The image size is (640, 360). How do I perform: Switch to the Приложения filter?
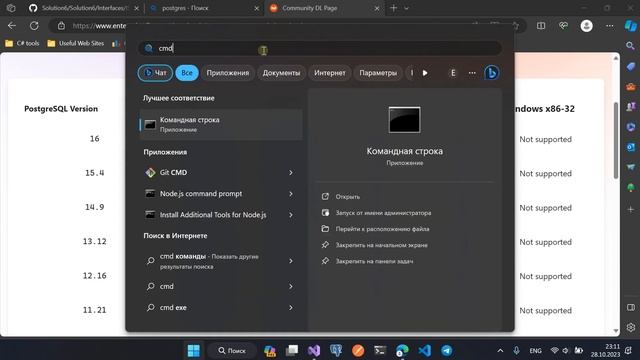(x=227, y=73)
